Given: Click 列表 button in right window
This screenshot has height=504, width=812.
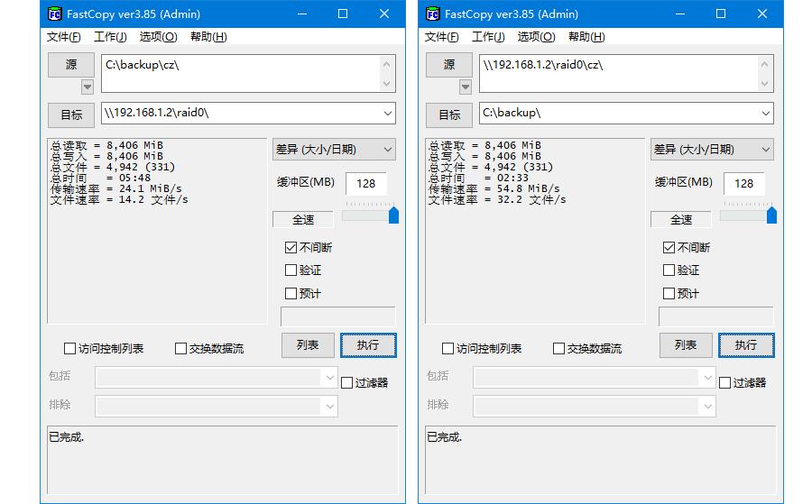Looking at the screenshot, I should [686, 345].
